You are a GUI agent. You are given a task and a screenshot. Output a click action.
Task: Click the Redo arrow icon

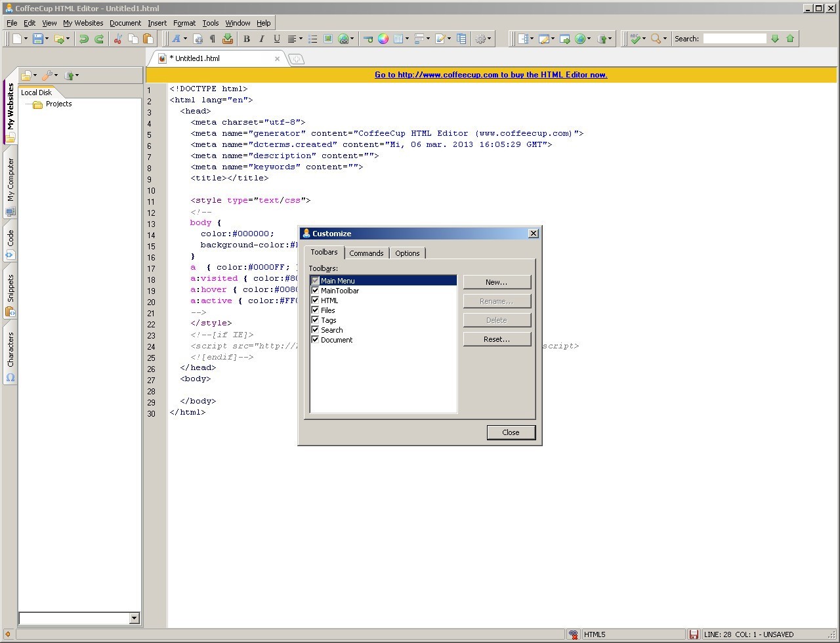(99, 39)
